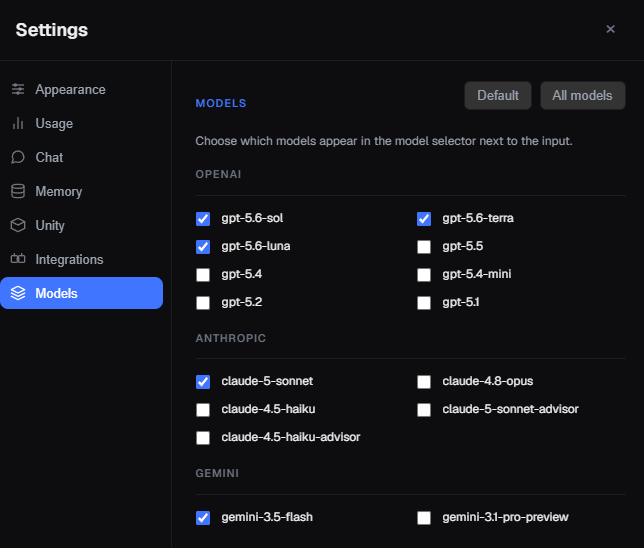This screenshot has width=644, height=548.
Task: Click the Appearance sliders icon
Action: pyautogui.click(x=18, y=89)
